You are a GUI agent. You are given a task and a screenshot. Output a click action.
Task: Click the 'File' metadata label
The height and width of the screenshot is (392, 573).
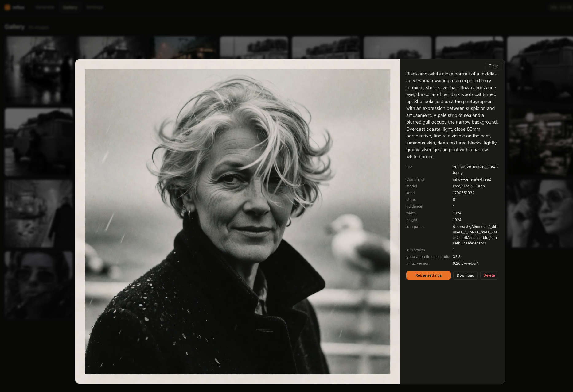point(409,167)
